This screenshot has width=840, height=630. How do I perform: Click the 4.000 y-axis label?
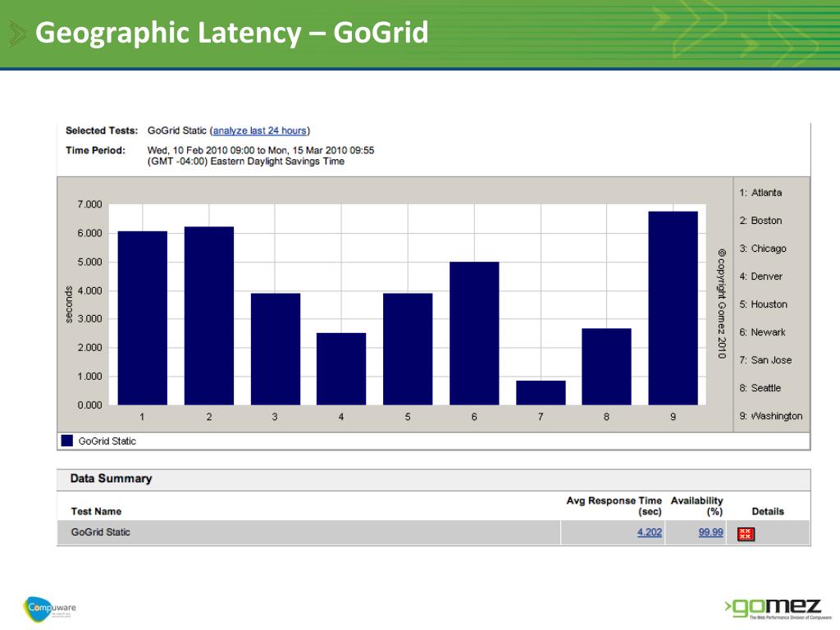[x=89, y=291]
